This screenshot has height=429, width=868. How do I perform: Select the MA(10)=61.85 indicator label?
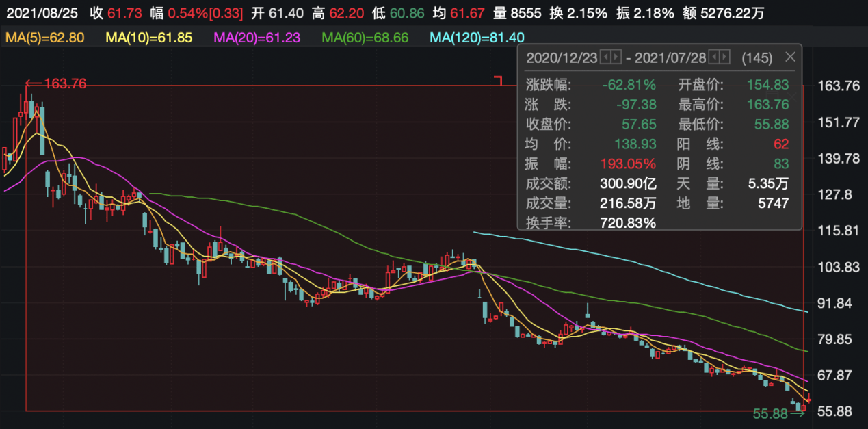[x=150, y=37]
